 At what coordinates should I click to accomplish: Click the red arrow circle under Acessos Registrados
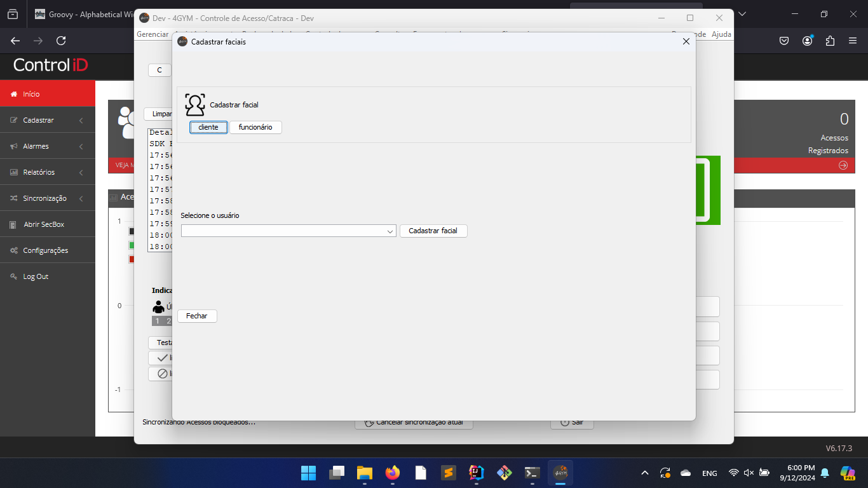(843, 165)
